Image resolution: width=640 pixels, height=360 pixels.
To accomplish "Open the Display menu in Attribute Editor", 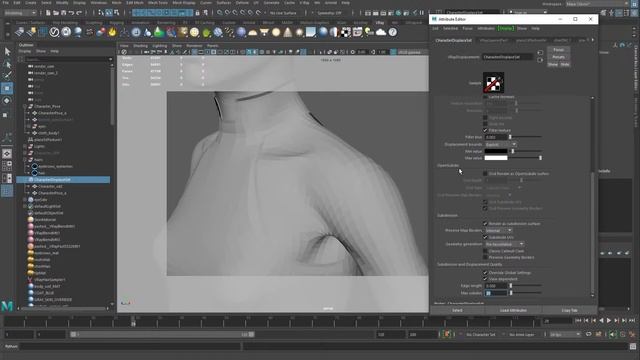I will [506, 29].
